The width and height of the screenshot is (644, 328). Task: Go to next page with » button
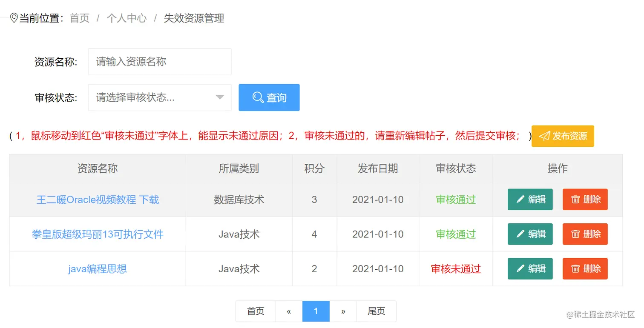[343, 311]
